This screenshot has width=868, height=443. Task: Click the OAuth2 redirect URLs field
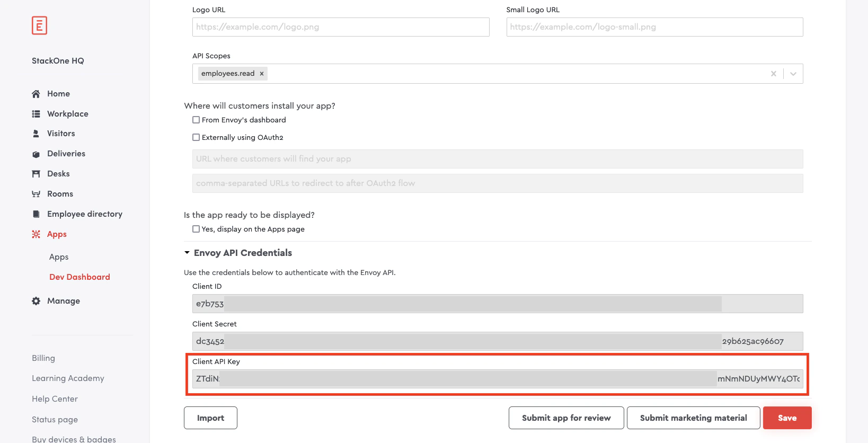(498, 183)
